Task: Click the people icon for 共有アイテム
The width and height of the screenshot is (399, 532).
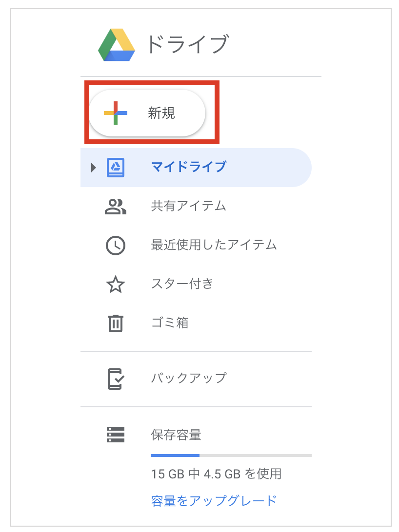Action: pos(116,207)
